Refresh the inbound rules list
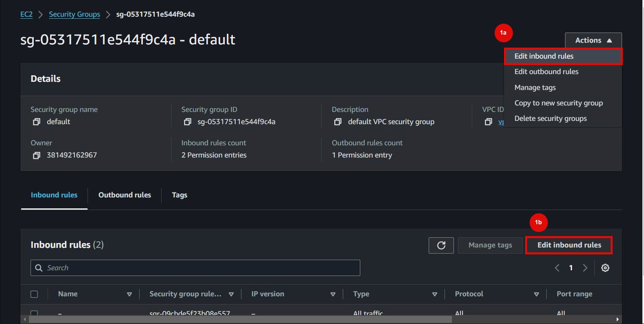Image resolution: width=644 pixels, height=324 pixels. pyautogui.click(x=441, y=245)
